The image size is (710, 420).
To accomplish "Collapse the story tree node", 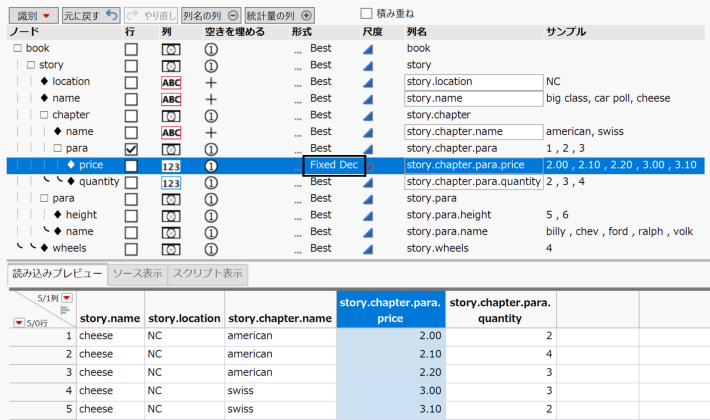I will coord(31,65).
